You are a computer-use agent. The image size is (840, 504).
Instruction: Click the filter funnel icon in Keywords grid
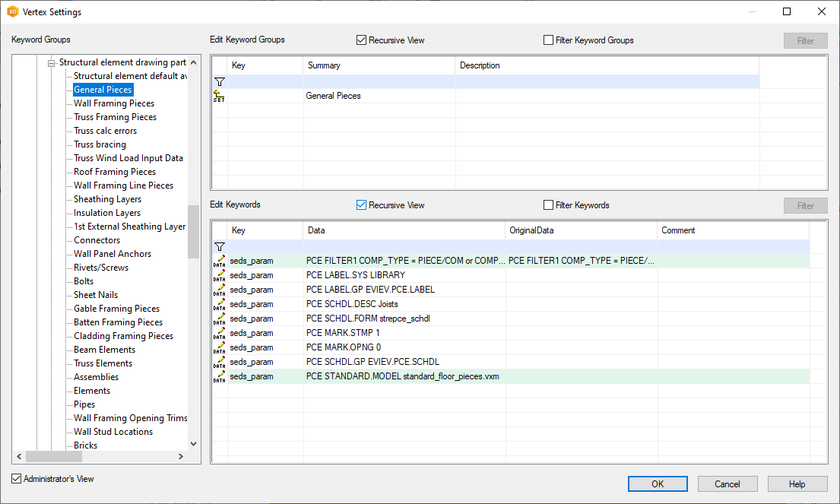(219, 246)
